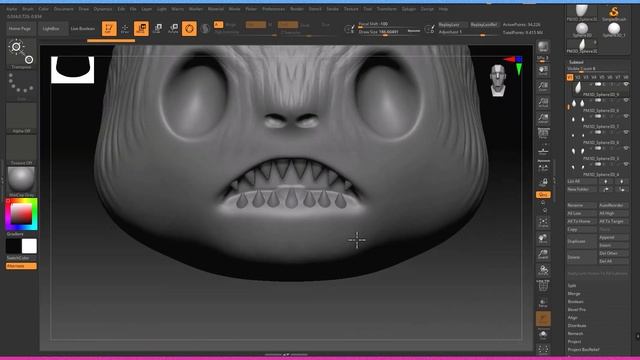
Task: Click the Zoom canvas icon
Action: pyautogui.click(x=543, y=87)
